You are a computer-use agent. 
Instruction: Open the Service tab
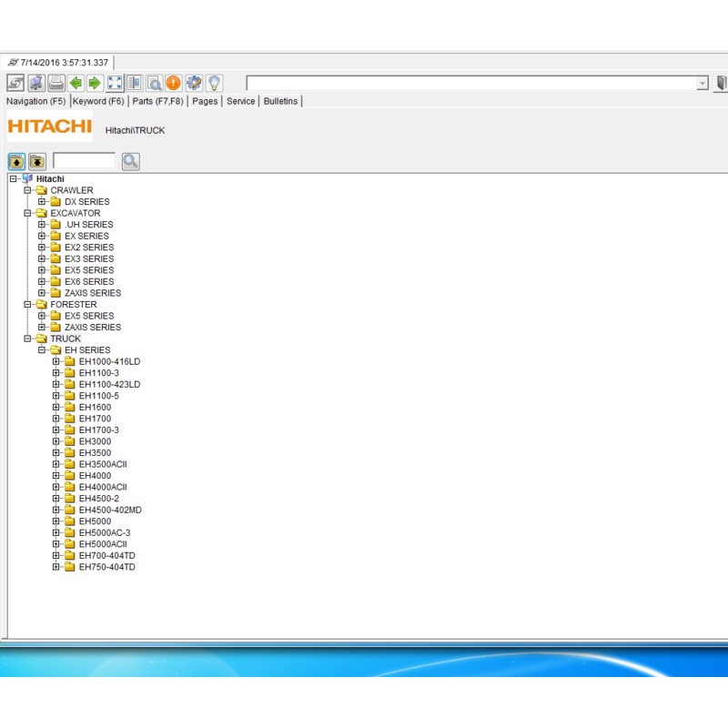point(240,101)
